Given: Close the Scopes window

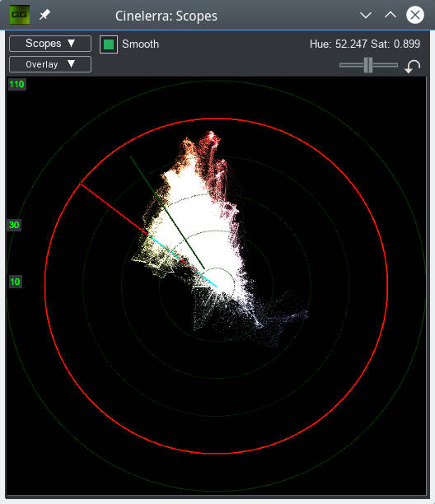Looking at the screenshot, I should pyautogui.click(x=415, y=15).
